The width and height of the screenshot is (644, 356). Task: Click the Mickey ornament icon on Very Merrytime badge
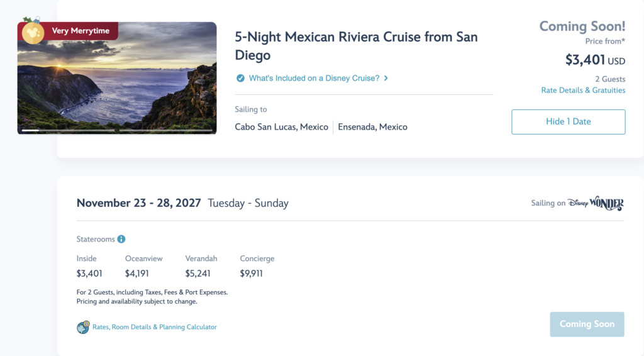(x=33, y=32)
